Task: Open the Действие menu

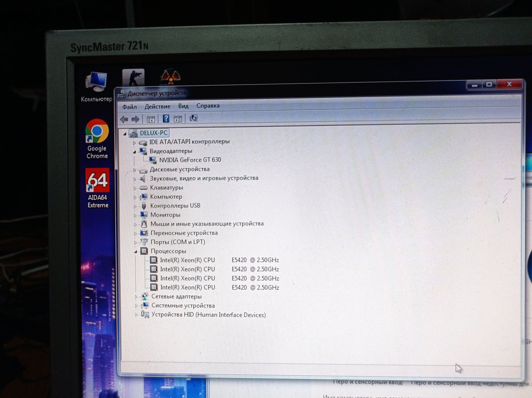Action: pos(157,106)
